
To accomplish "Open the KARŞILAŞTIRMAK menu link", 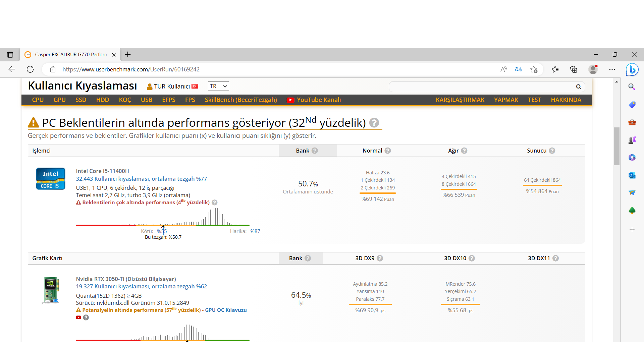I will (x=460, y=100).
